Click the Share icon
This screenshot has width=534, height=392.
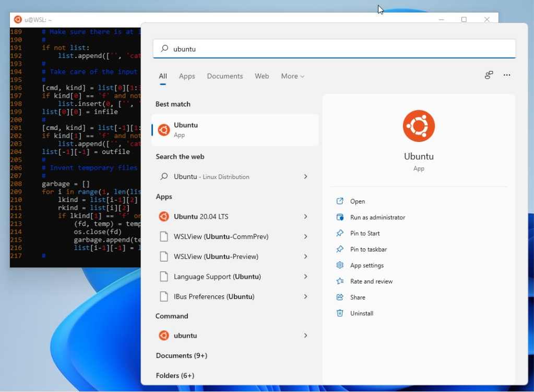click(x=340, y=297)
